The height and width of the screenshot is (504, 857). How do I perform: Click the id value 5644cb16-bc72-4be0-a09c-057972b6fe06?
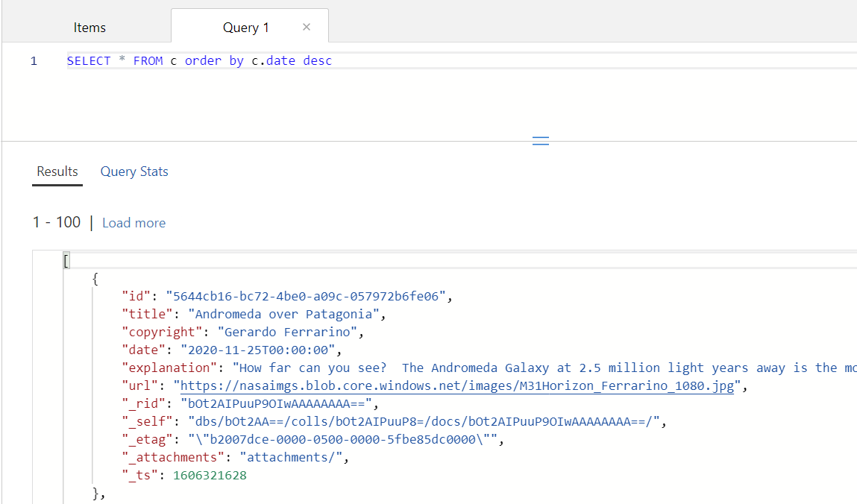pyautogui.click(x=306, y=296)
